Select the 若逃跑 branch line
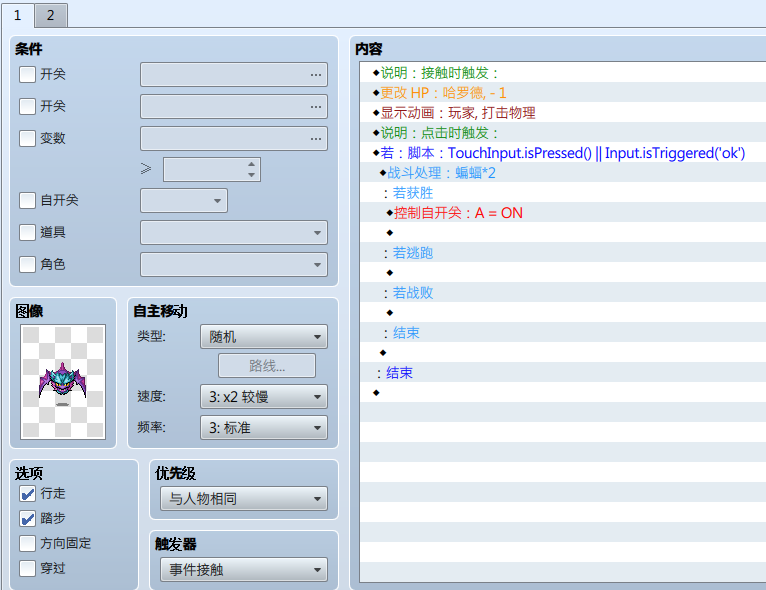Image resolution: width=766 pixels, height=590 pixels. 563,253
